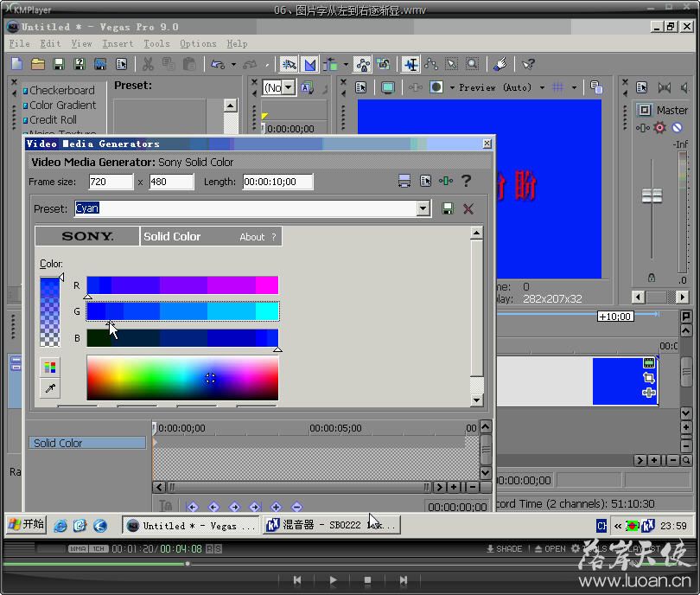The width and height of the screenshot is (700, 595).
Task: Click the ? link next to About
Action: coord(274,237)
